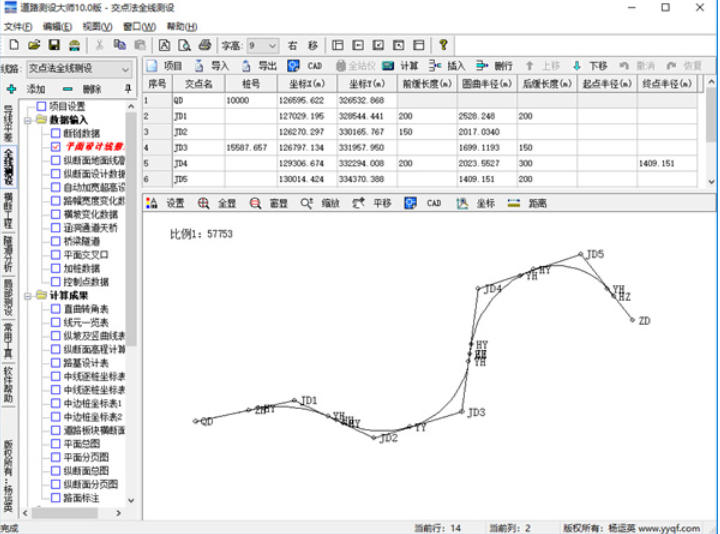Click the pin icon in route panel
720x534 pixels.
pos(128,88)
